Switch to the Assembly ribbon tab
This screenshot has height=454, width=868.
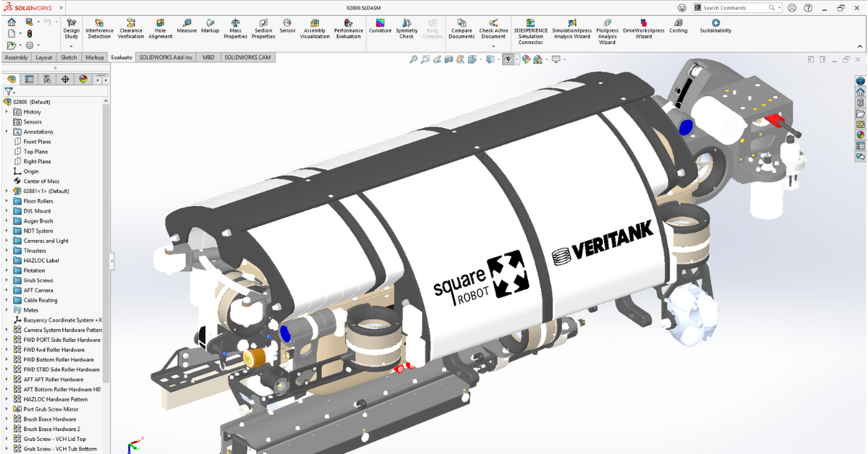[16, 57]
